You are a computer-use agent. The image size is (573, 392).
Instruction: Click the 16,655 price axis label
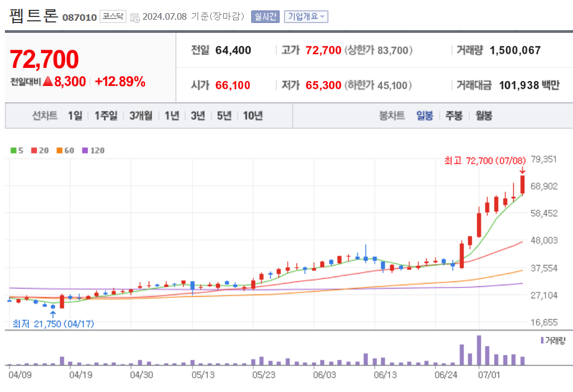click(x=544, y=322)
